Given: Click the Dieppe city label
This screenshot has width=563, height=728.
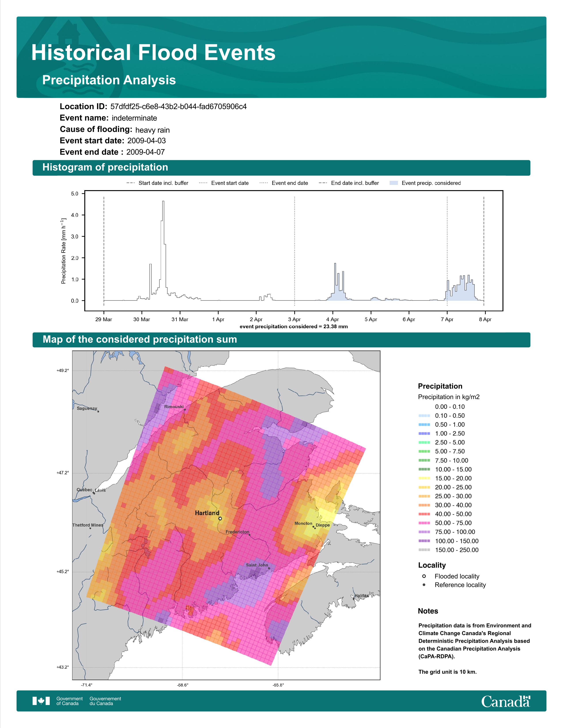Looking at the screenshot, I should (323, 525).
